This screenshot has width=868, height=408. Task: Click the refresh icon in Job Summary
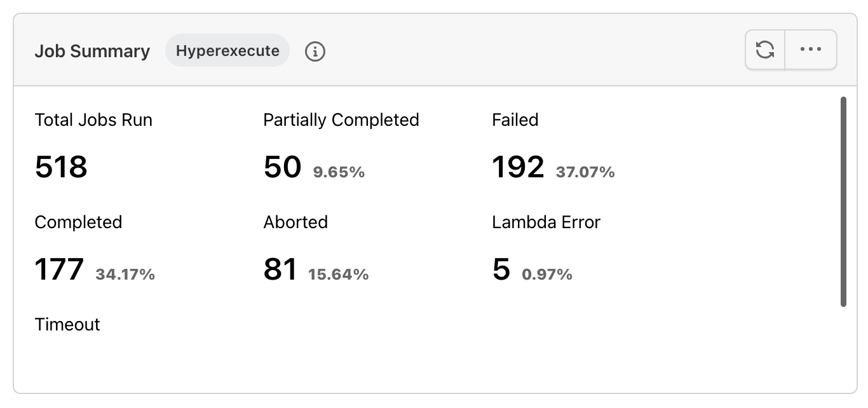point(765,50)
